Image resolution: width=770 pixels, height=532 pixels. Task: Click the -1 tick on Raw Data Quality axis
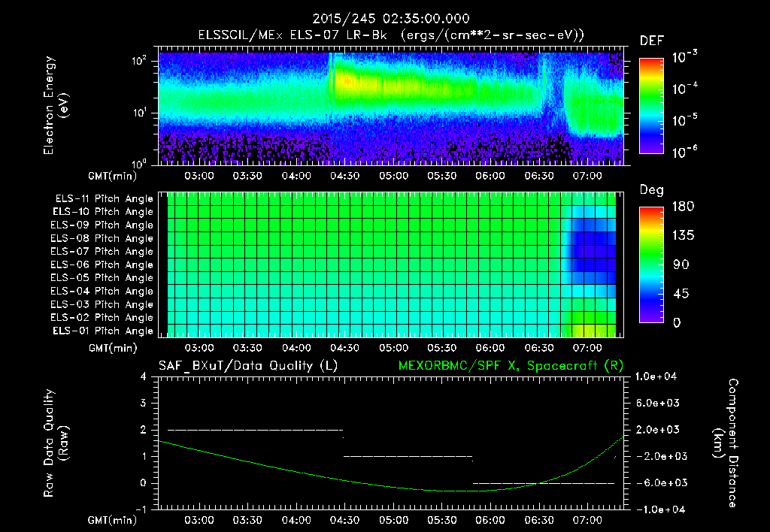(x=141, y=509)
